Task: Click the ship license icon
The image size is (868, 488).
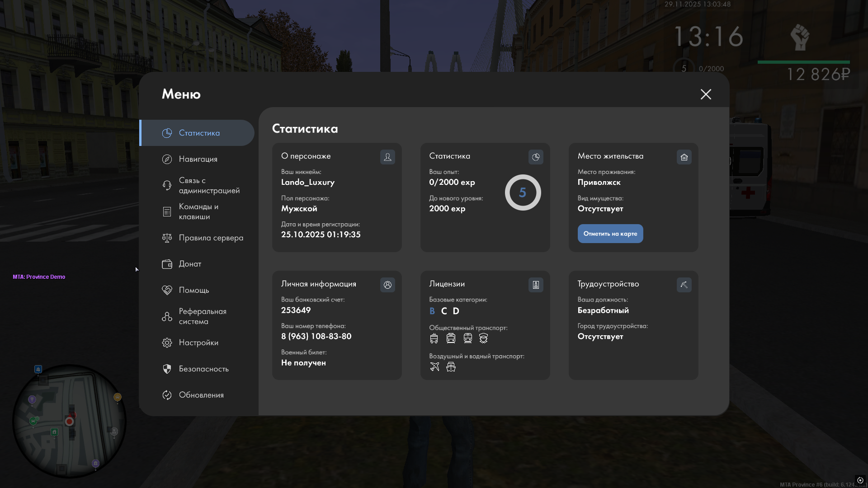Action: [x=451, y=366]
